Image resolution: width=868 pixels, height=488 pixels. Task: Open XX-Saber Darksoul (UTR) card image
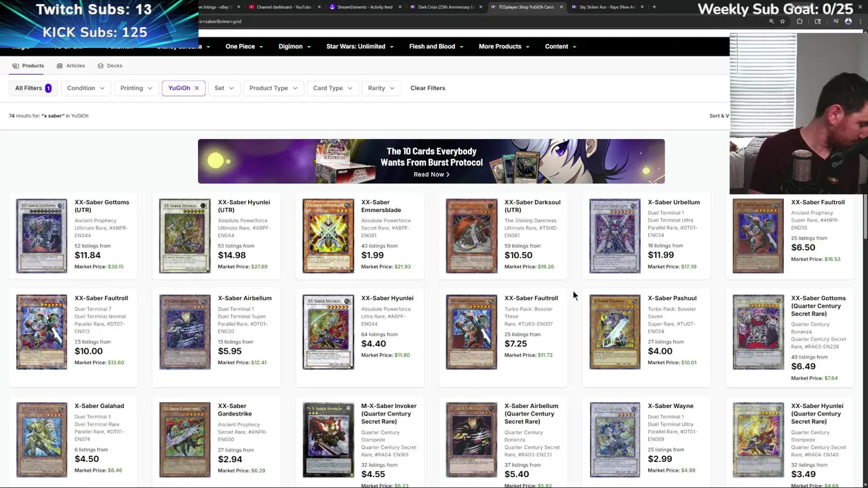point(471,236)
